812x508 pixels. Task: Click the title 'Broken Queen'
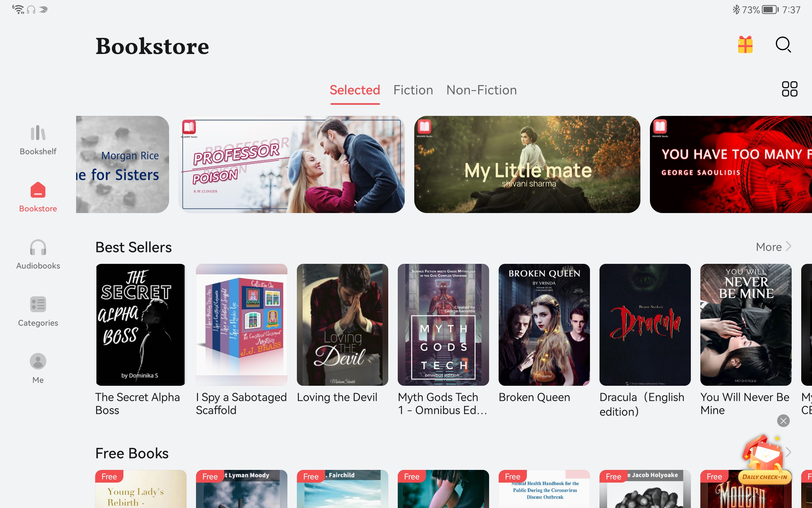pos(534,397)
